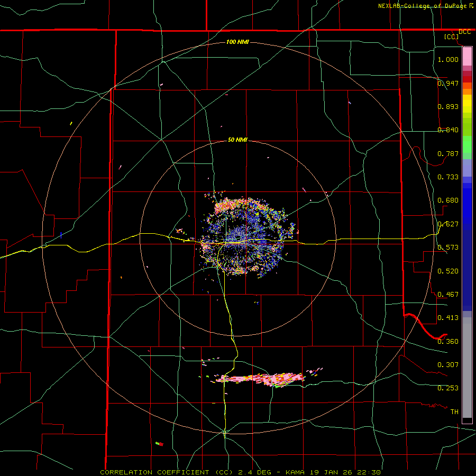Click the 0.840 legend value

click(448, 130)
